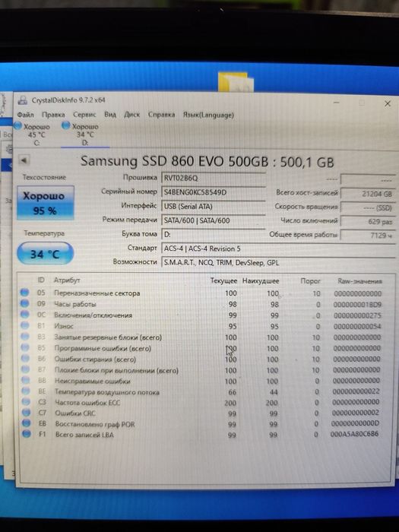The width and height of the screenshot is (399, 532).
Task: Click status icon of attribute 09 Часы работы
Action: 24,303
